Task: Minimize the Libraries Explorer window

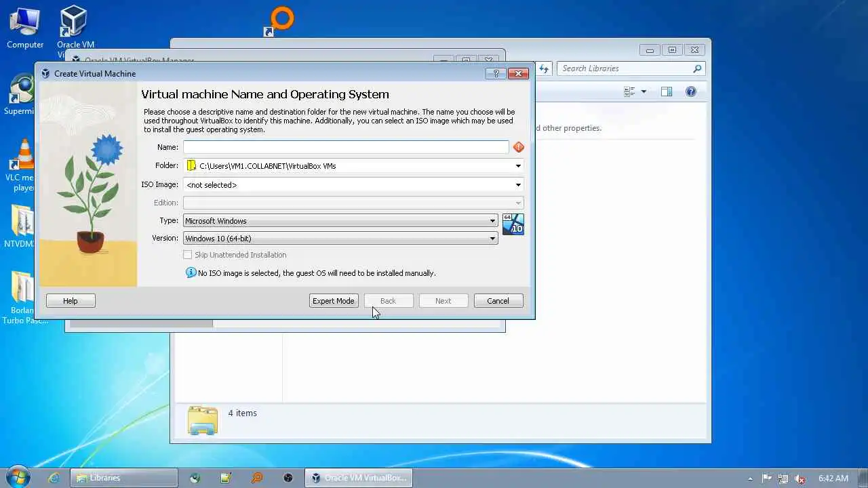Action: pos(650,50)
